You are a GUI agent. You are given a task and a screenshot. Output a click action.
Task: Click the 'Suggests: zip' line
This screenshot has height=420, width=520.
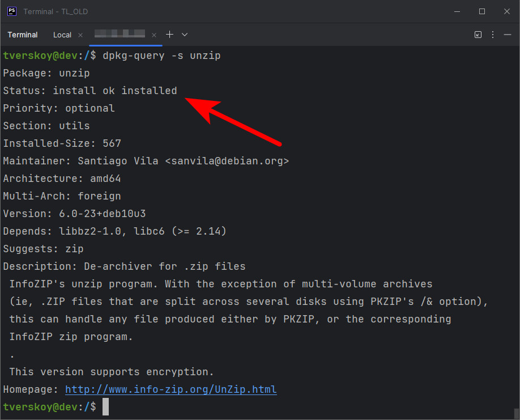coord(43,249)
